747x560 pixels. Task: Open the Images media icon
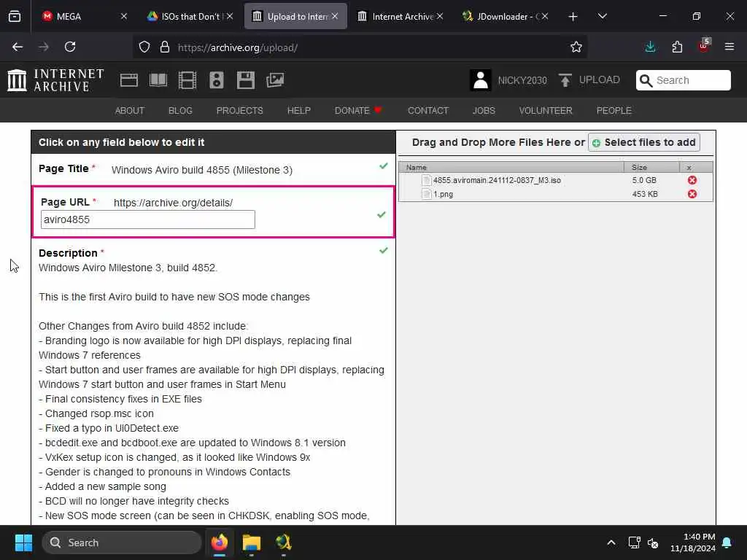point(275,80)
